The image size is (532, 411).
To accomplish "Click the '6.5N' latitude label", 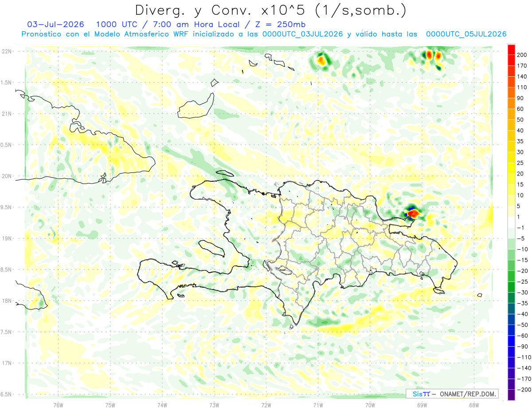I will coord(7,394).
